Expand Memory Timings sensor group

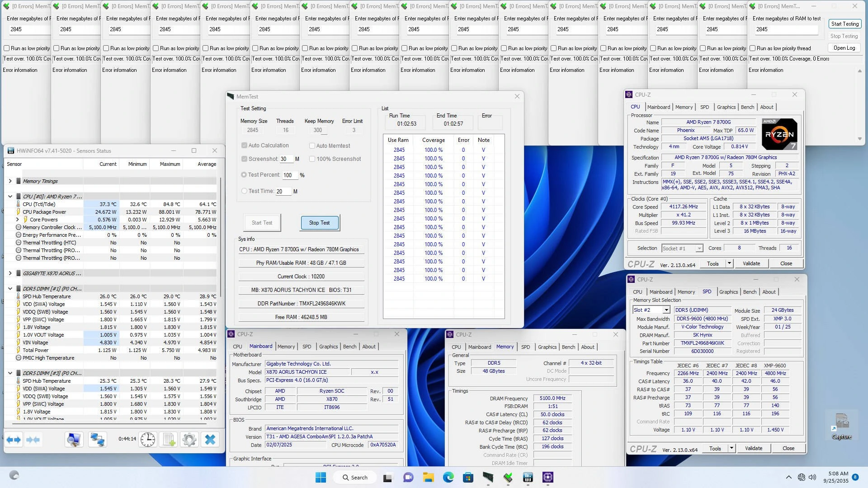pyautogui.click(x=10, y=181)
